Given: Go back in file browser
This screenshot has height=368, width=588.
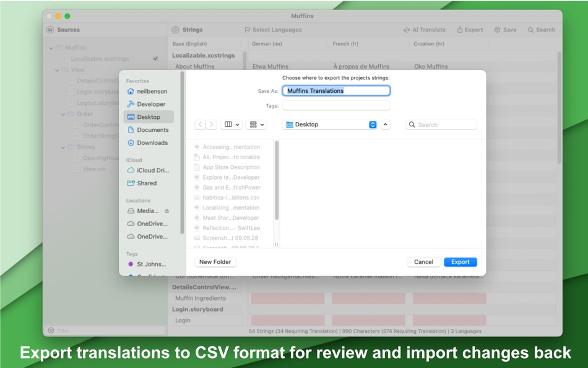Looking at the screenshot, I should [x=201, y=125].
